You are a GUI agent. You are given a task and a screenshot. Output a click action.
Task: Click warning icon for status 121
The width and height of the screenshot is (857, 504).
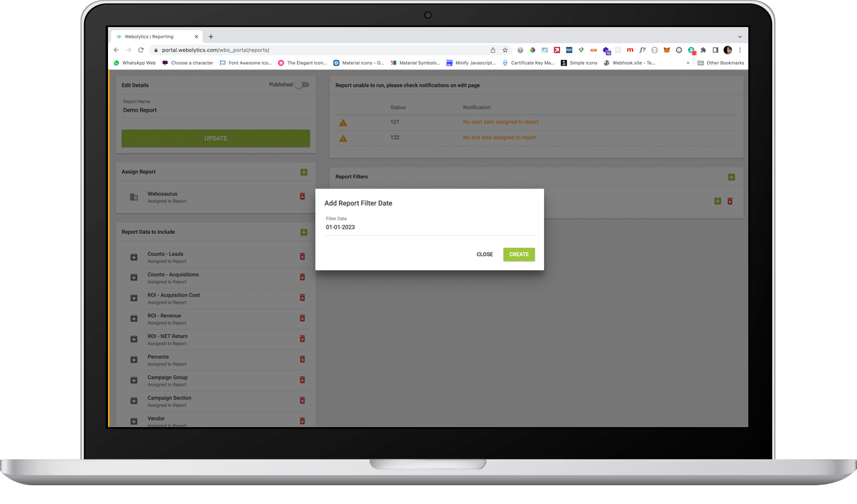point(343,123)
